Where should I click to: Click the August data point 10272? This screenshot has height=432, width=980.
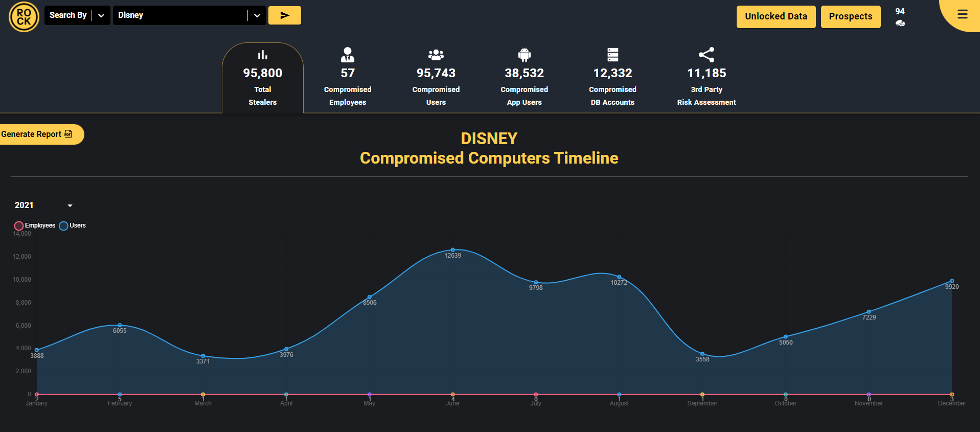(x=619, y=277)
